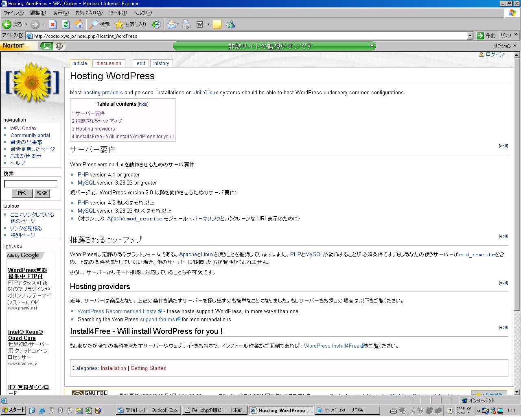
Task: Expand the address bar dropdown
Action: point(470,36)
